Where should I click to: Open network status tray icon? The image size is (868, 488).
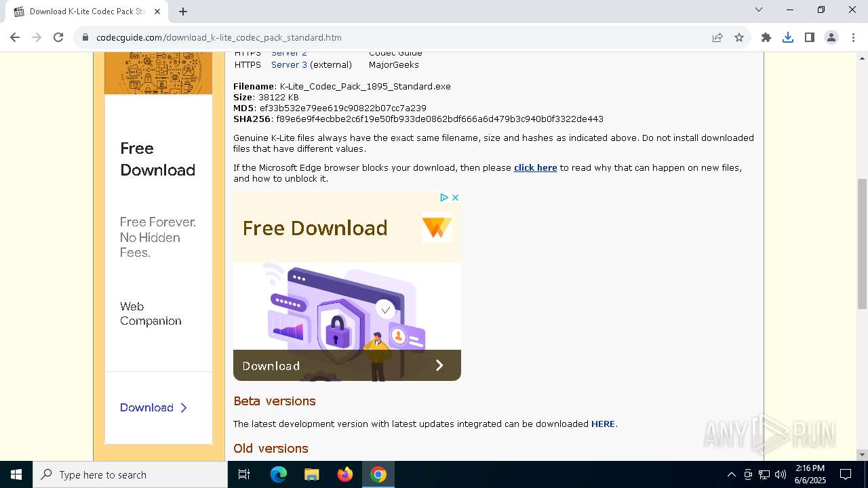pos(764,474)
